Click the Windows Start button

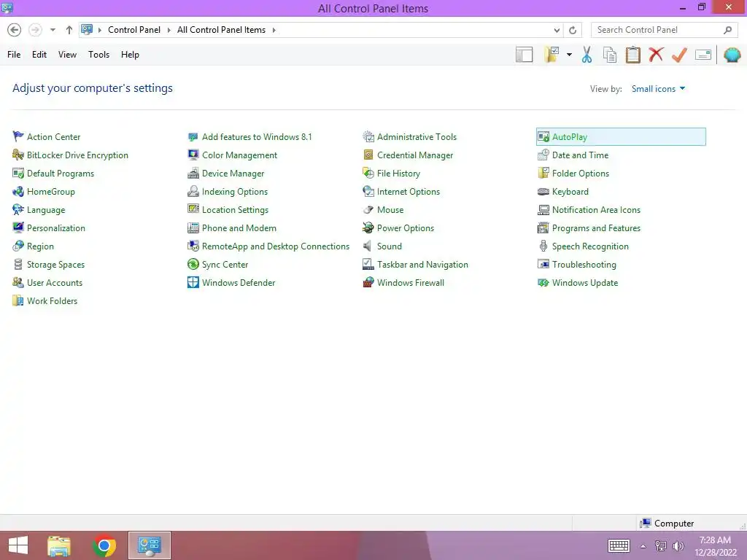(x=18, y=545)
